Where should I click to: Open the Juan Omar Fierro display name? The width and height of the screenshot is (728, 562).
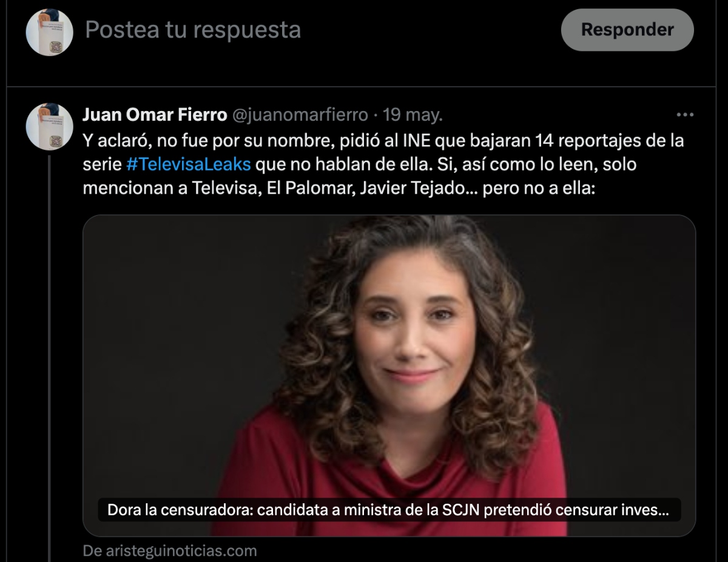[x=155, y=115]
